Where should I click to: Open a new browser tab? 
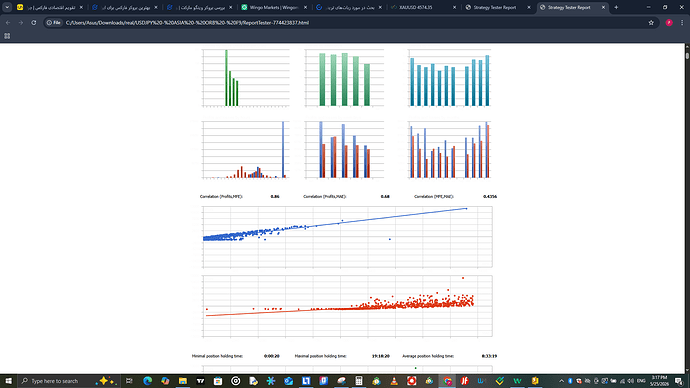coord(616,7)
